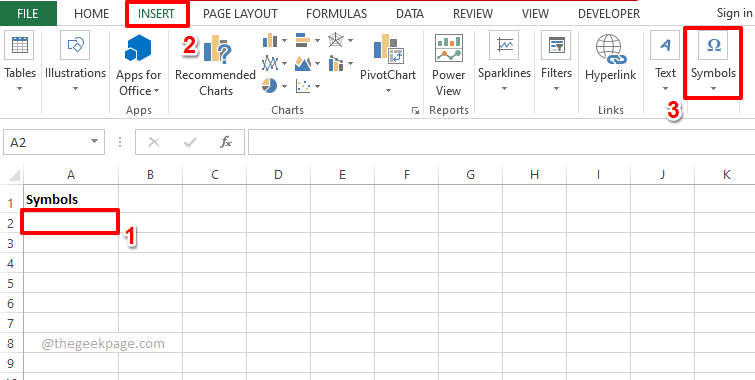Click inside the formula bar input
This screenshot has height=380, width=755.
501,142
